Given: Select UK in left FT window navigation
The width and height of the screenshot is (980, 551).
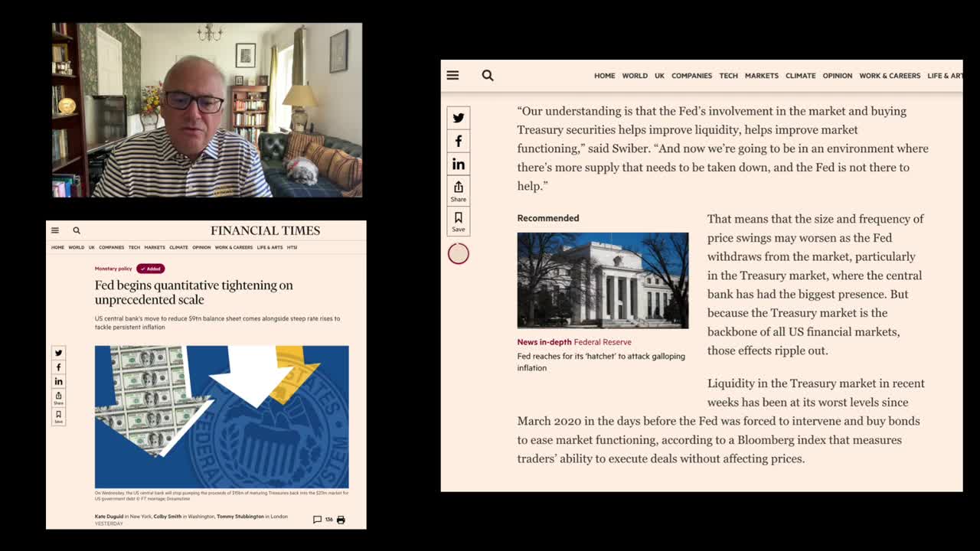Looking at the screenshot, I should pyautogui.click(x=92, y=247).
